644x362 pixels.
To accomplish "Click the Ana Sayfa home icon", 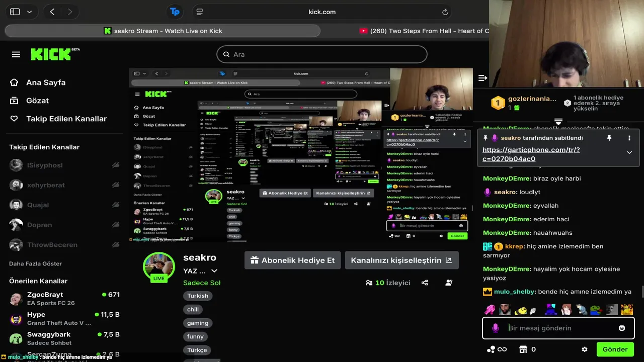I will pos(15,82).
